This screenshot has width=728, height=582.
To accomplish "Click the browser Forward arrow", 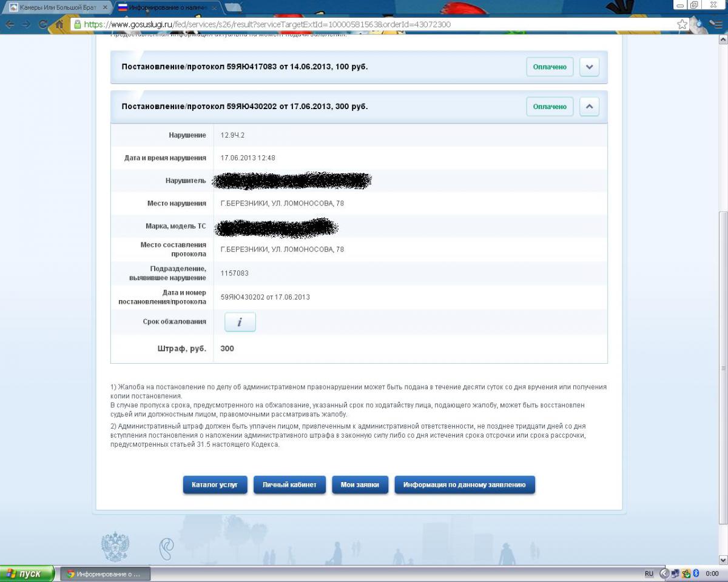I will [x=26, y=24].
